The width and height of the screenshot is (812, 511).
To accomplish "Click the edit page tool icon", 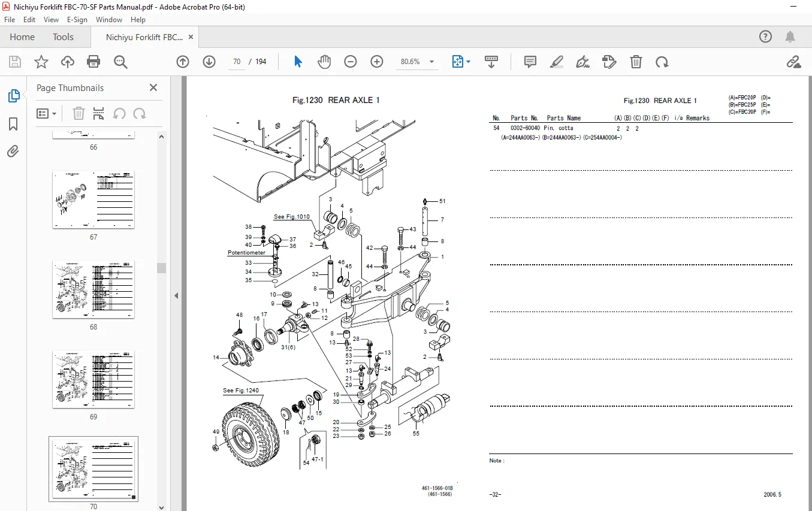I will click(x=609, y=62).
